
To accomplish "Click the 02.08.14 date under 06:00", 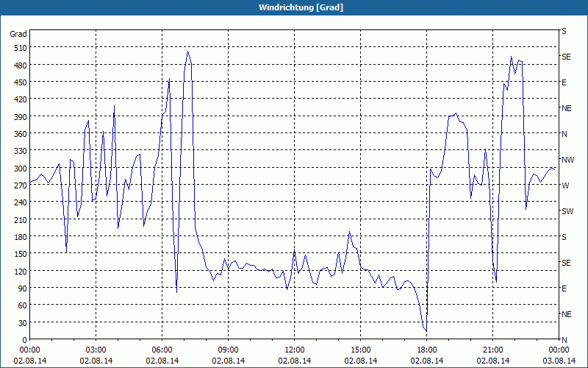I will point(162,361).
